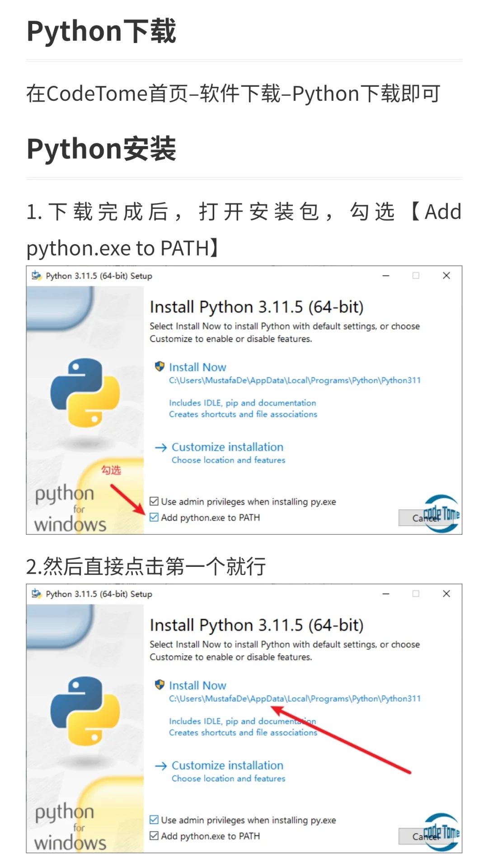Click arrow icon before Customize installation in step 2 installer
The height and width of the screenshot is (868, 488).
(x=161, y=766)
